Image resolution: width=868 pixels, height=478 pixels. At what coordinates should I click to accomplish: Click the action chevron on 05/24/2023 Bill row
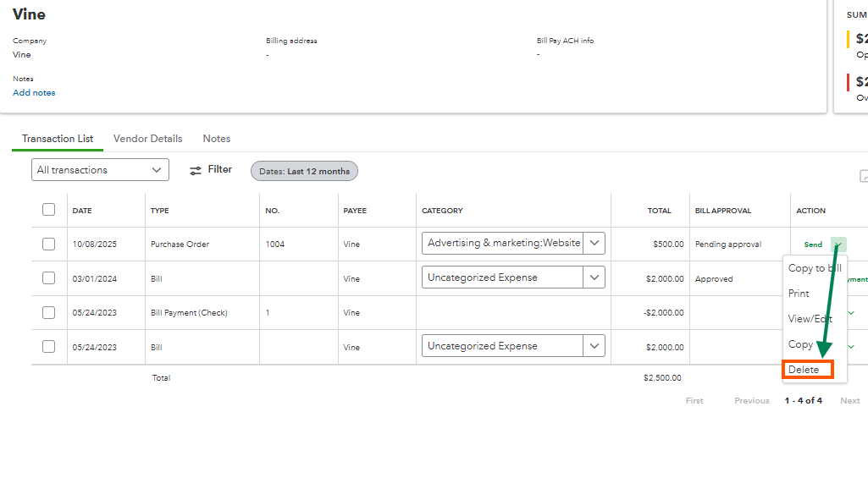click(x=851, y=347)
